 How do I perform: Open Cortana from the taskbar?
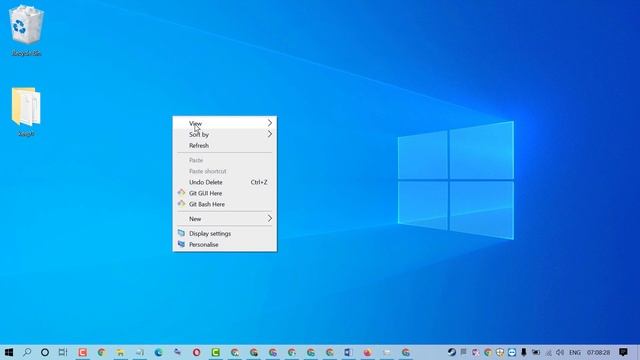[x=45, y=352]
